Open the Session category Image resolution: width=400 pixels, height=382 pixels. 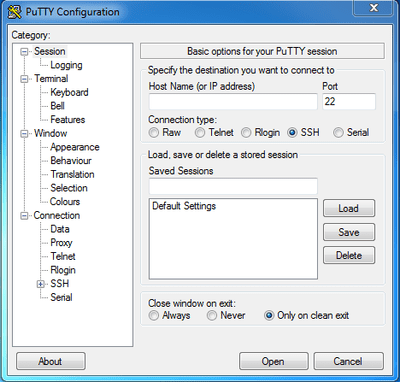(50, 51)
